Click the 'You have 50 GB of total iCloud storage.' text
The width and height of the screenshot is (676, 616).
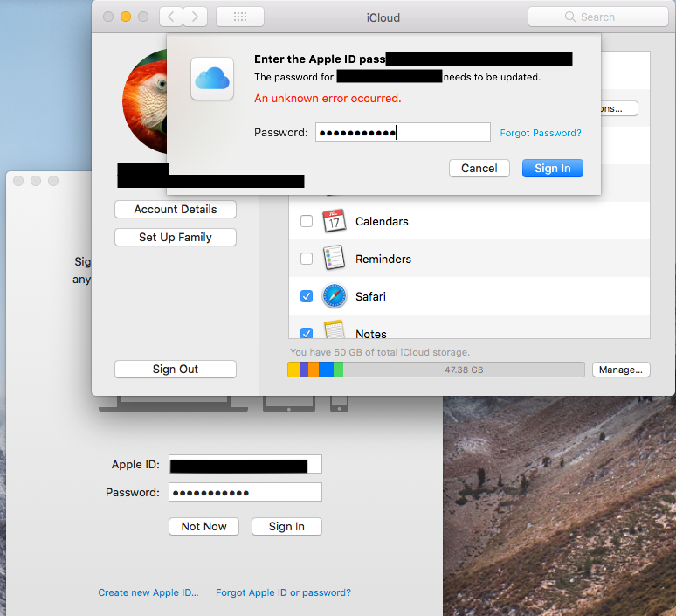point(380,352)
